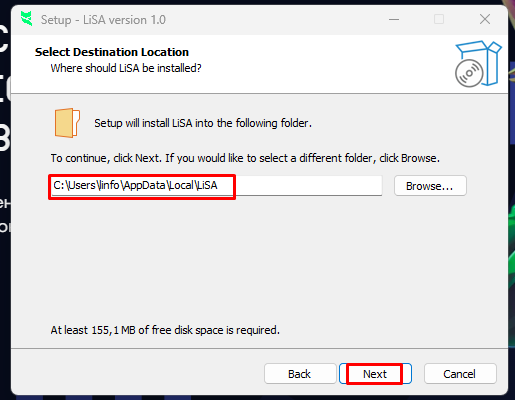Viewport: 515px width, 400px height.
Task: Click the orange folder icon
Action: (x=67, y=123)
